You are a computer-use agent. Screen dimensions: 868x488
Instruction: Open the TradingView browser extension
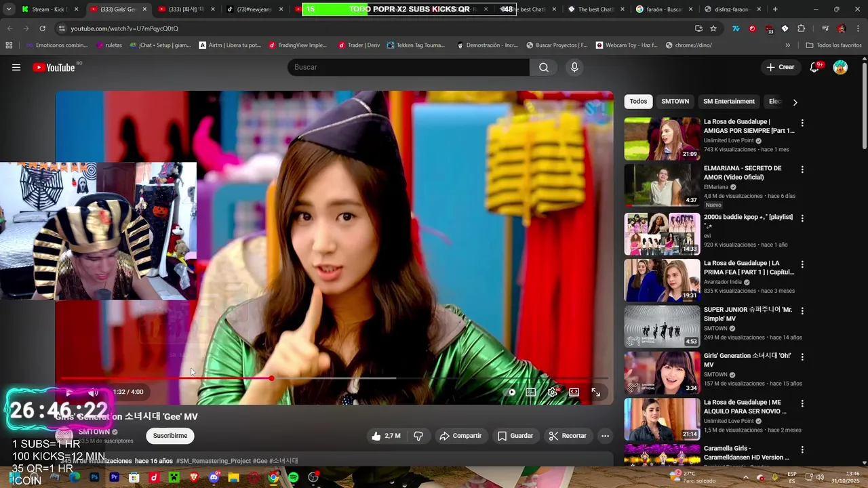click(736, 28)
